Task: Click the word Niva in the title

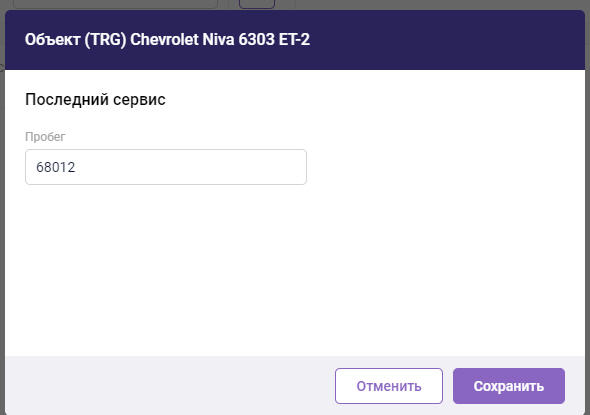Action: (x=218, y=40)
